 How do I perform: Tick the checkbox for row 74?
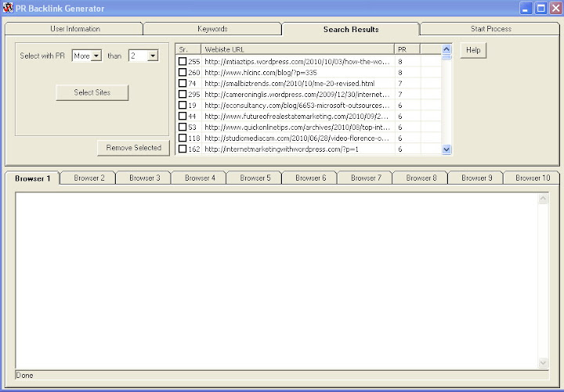[x=183, y=83]
